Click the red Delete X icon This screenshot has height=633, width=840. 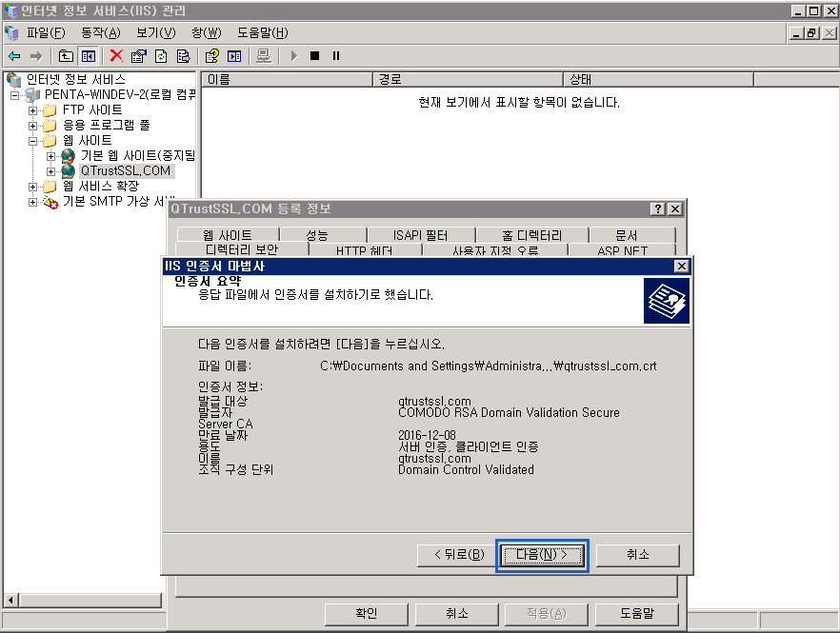pos(116,56)
